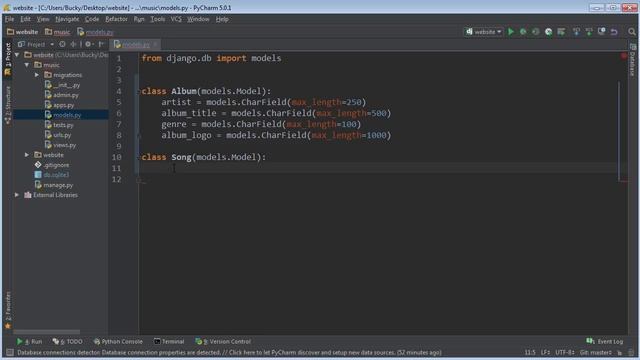Click the red error indicator at editor top right
Screen dimensions: 640x360
click(x=624, y=56)
